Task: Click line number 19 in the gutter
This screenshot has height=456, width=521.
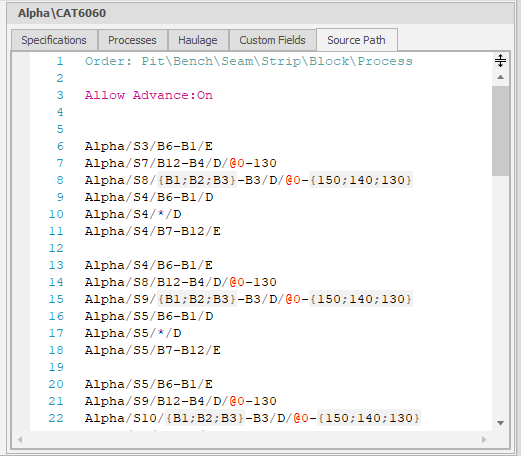Action: pyautogui.click(x=56, y=367)
